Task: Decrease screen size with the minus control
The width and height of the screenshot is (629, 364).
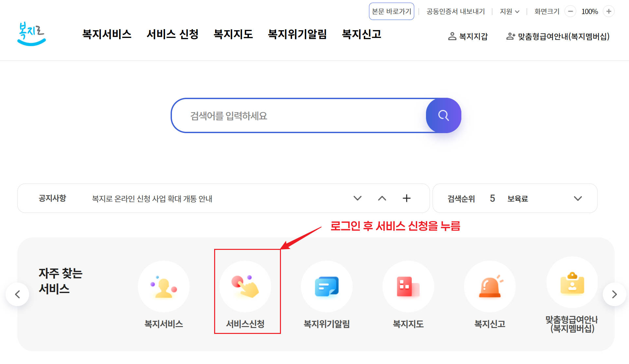Action: click(x=570, y=11)
